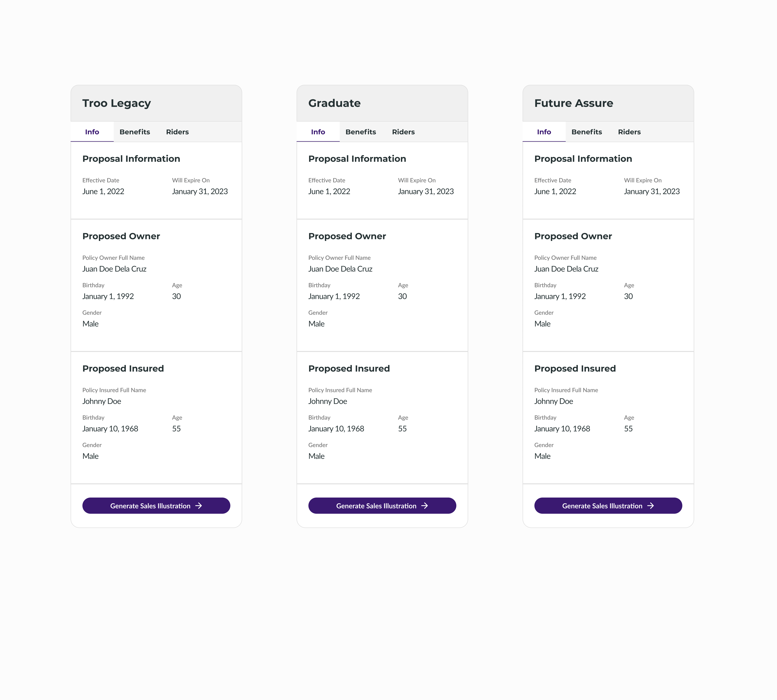
Task: Select Info tab in Future Assure card
Action: coord(544,132)
